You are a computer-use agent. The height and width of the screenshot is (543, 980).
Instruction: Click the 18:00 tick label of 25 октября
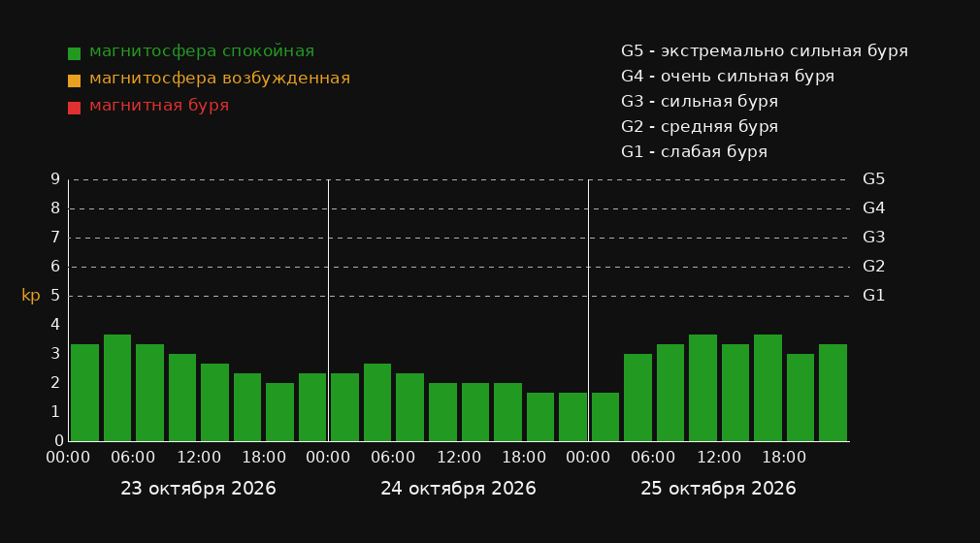(784, 458)
